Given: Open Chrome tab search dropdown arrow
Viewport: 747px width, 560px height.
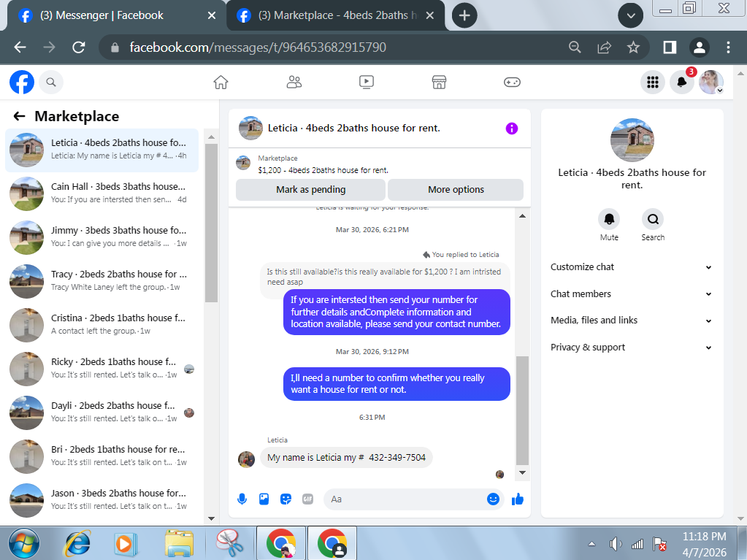Looking at the screenshot, I should [x=630, y=16].
